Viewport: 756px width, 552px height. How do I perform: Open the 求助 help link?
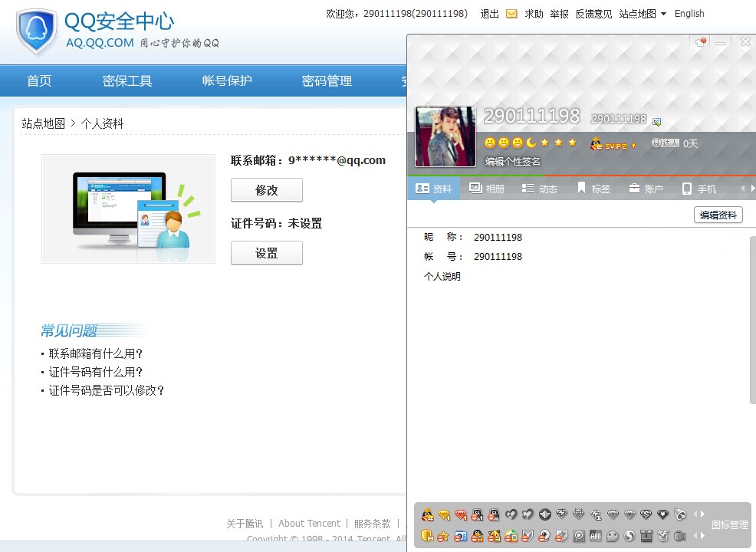[x=534, y=14]
